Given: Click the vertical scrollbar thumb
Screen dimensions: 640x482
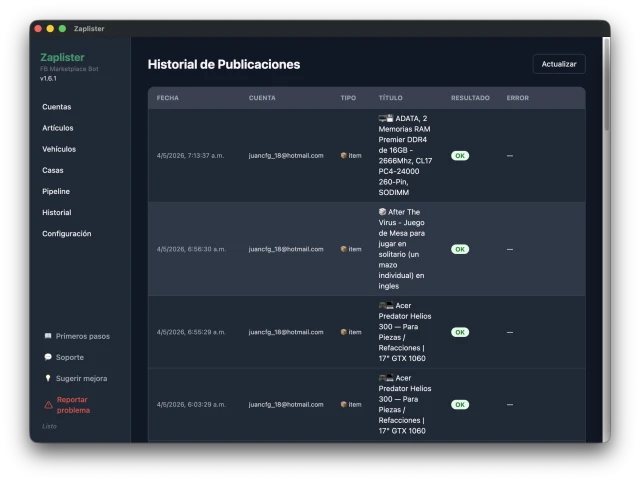Looking at the screenshot, I should coord(606,84).
